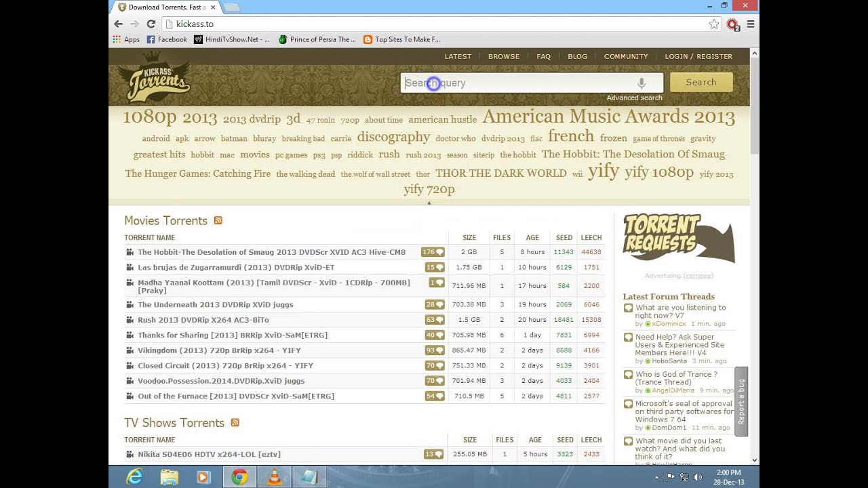This screenshot has height=488, width=868.
Task: Launch VLC media player from the taskbar
Action: [274, 476]
